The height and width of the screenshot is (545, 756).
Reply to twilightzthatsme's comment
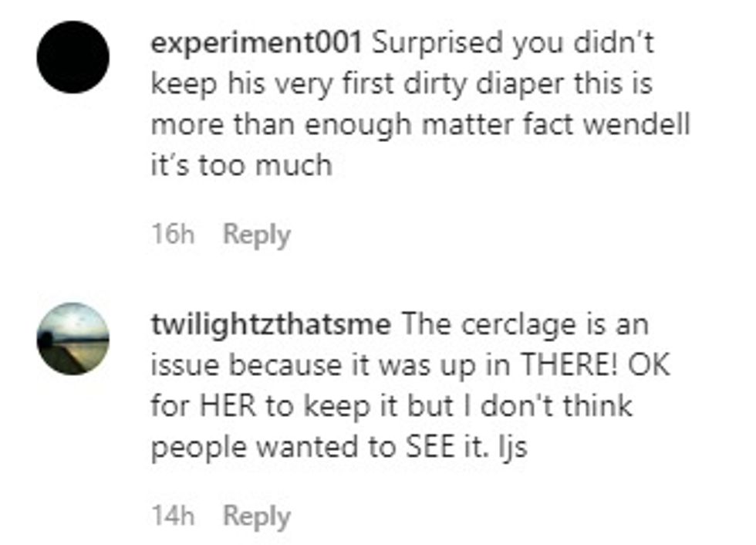[x=256, y=516]
